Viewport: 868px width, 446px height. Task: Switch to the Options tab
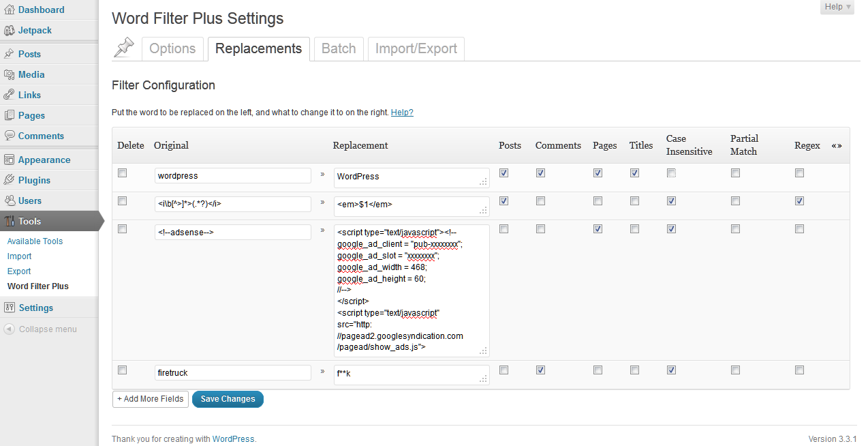tap(172, 48)
